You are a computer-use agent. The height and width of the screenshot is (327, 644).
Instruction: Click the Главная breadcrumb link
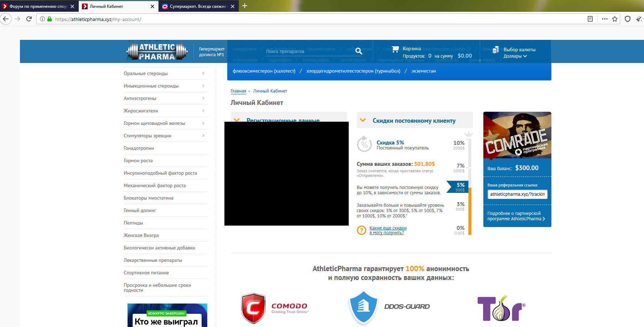[x=238, y=91]
